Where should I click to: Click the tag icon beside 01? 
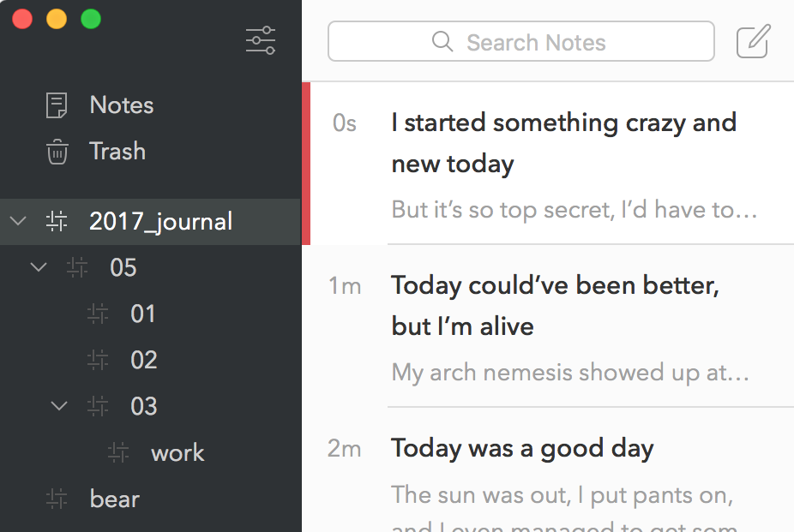point(98,314)
